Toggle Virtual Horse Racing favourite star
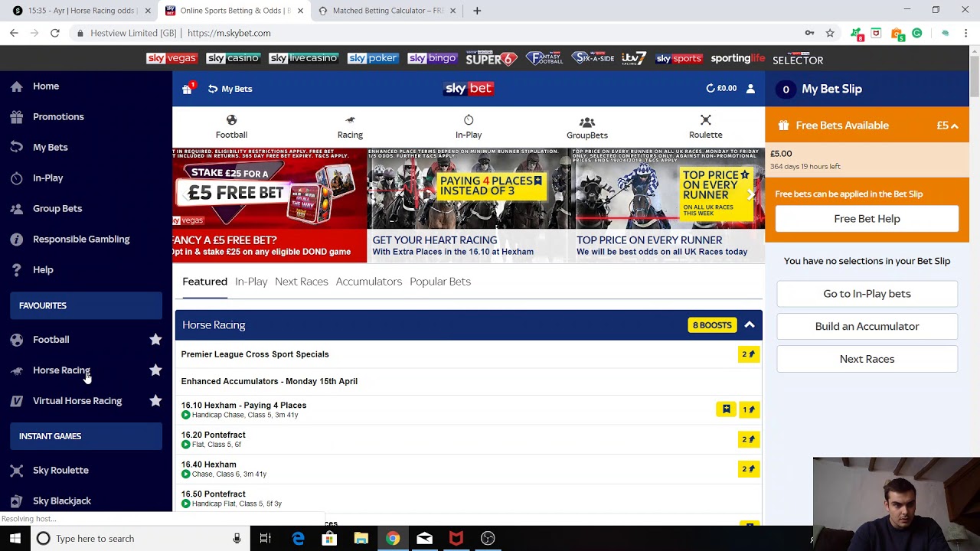 click(155, 400)
